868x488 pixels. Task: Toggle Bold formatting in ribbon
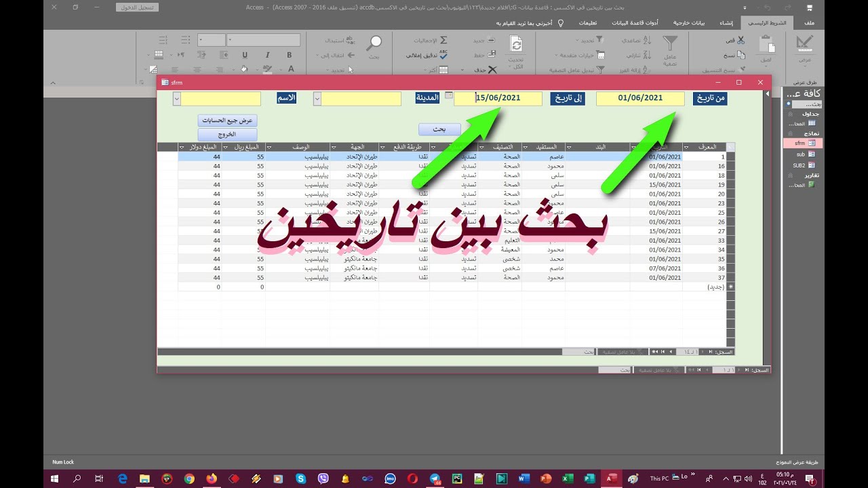click(x=290, y=55)
